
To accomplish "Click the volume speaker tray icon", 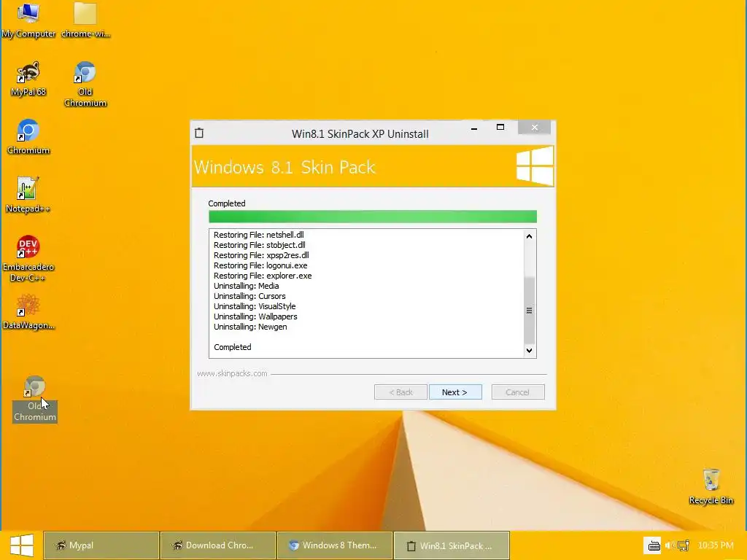I will coord(670,545).
